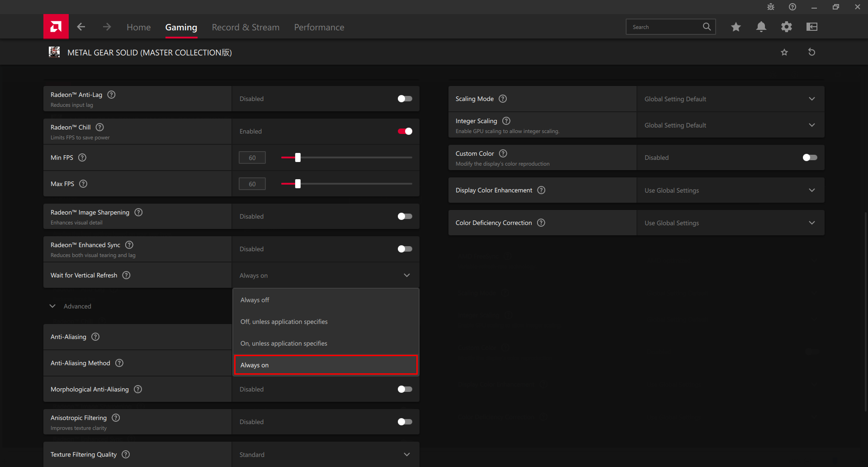The width and height of the screenshot is (868, 467).
Task: Click the Min FPS slider handle
Action: coord(298,157)
